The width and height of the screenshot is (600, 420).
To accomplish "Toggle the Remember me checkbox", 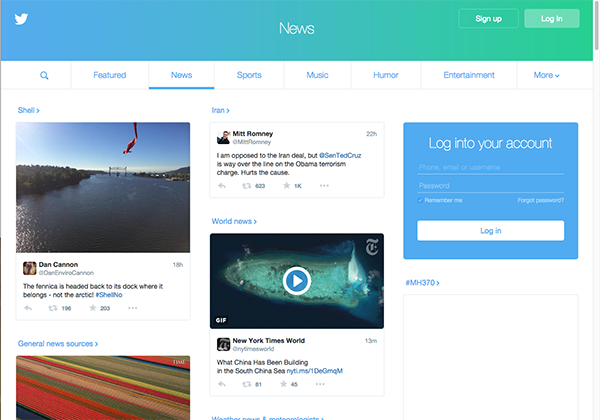I will coord(420,200).
